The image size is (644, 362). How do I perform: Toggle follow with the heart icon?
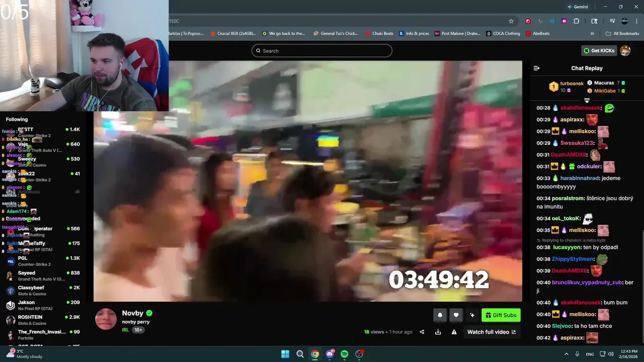point(456,315)
